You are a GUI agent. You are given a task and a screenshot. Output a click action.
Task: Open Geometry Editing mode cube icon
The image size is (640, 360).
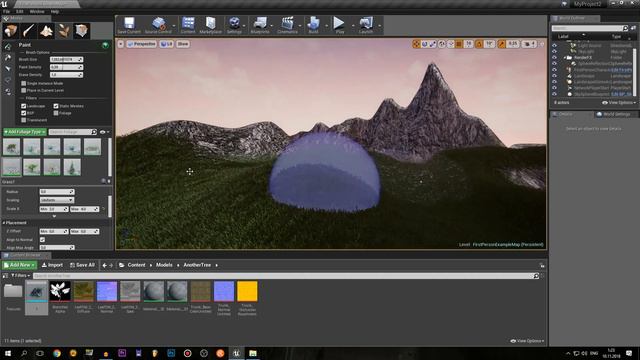81,31
